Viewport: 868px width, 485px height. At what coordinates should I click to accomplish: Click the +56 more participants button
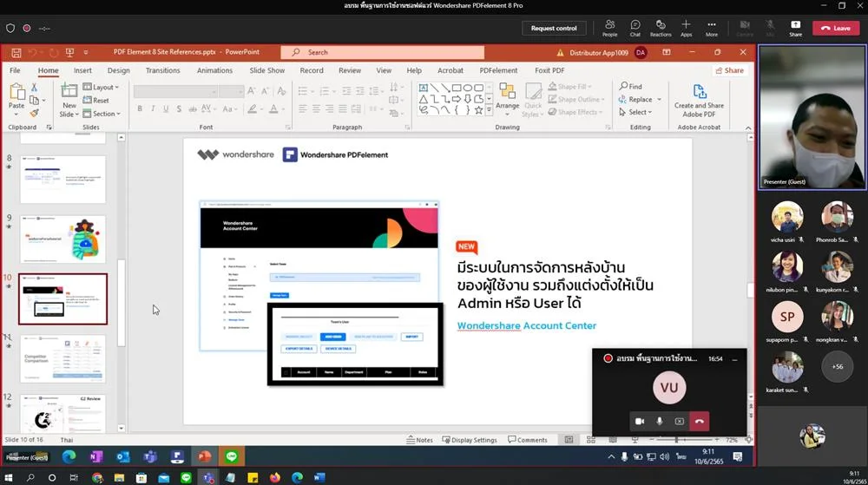[x=837, y=366]
